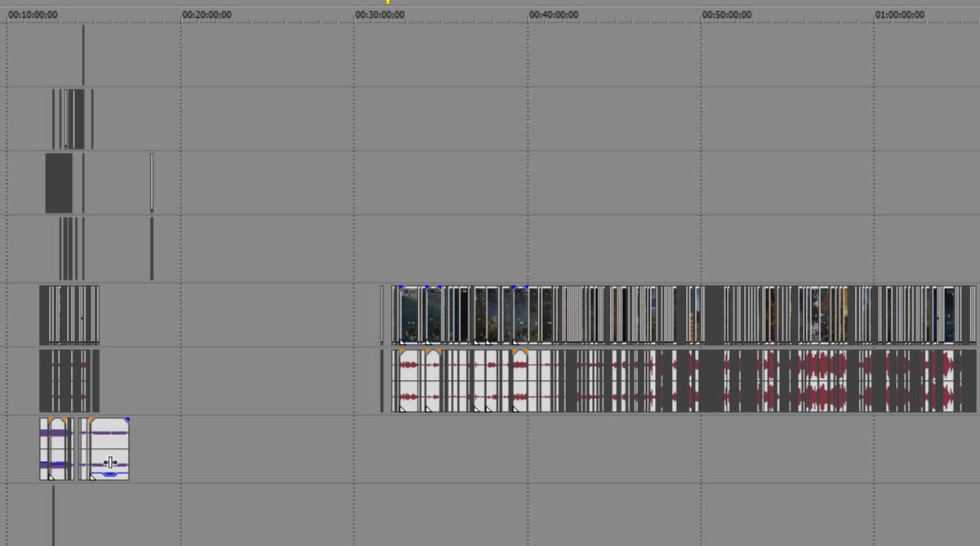Select the yellow playhead marker on the ruler
The image size is (980, 546).
click(x=388, y=2)
